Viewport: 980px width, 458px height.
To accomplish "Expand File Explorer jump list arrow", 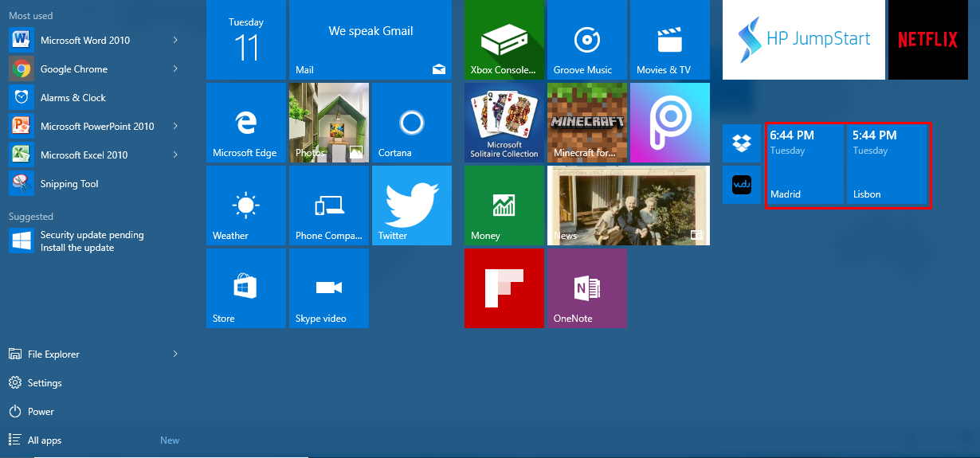I will [175, 354].
